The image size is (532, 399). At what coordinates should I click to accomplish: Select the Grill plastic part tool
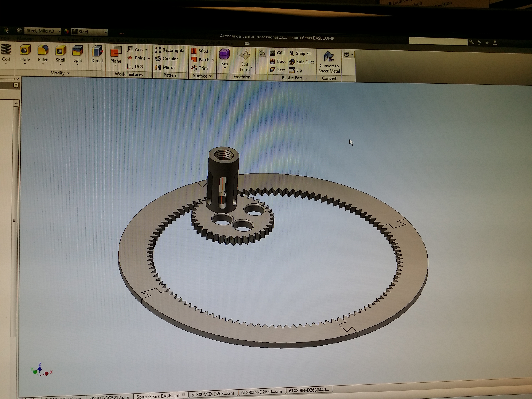[277, 53]
